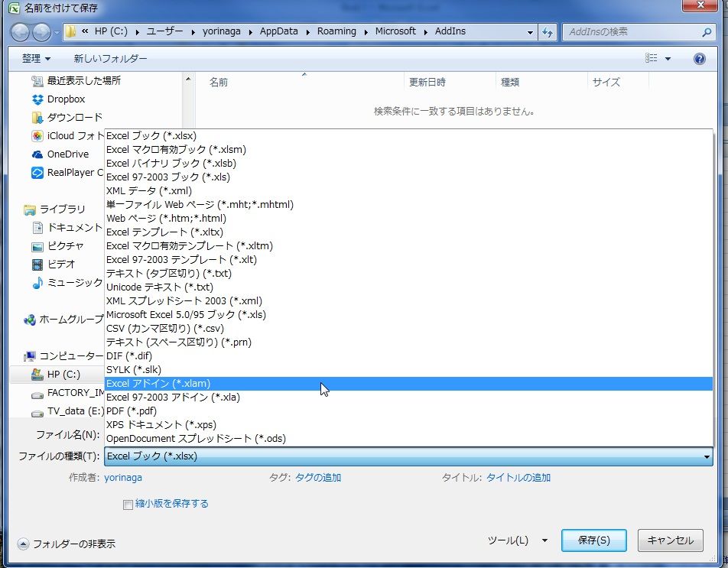This screenshot has height=568, width=728.
Task: Choose Unicode テキスト (*.txt)
Action: [408, 287]
